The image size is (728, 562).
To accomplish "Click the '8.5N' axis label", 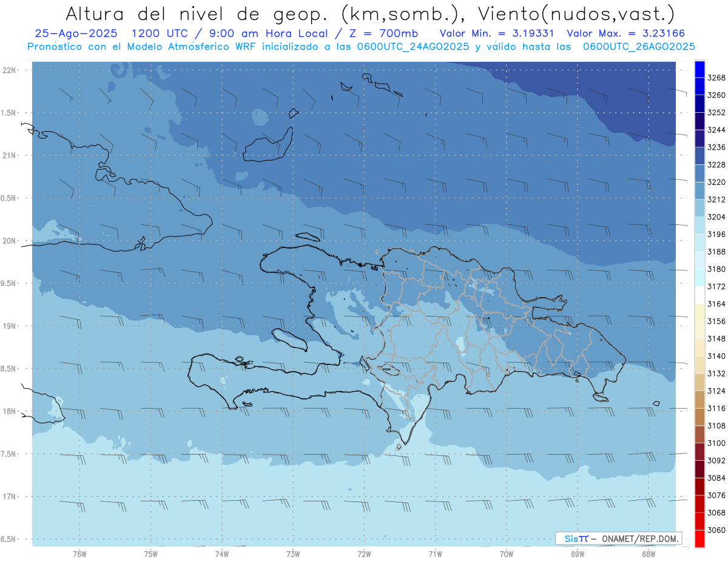I will (x=8, y=369).
